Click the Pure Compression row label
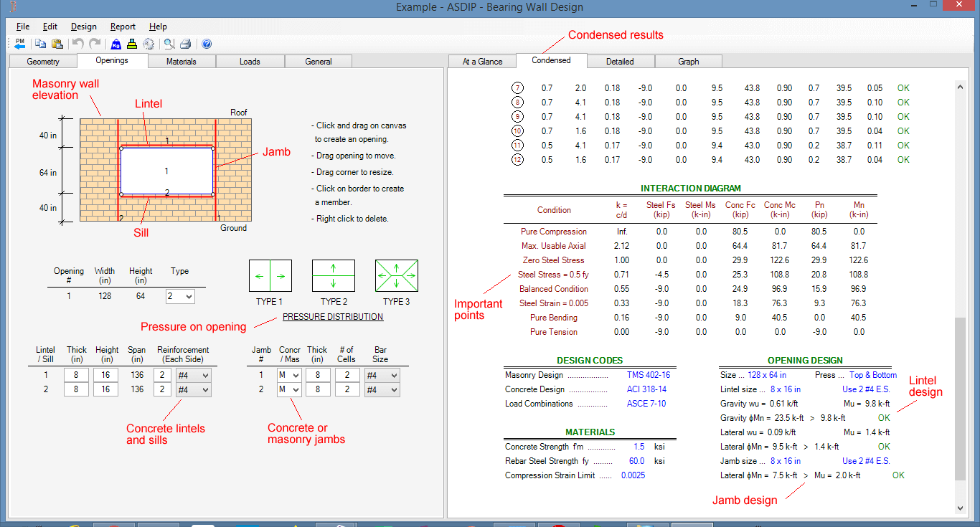 554,232
